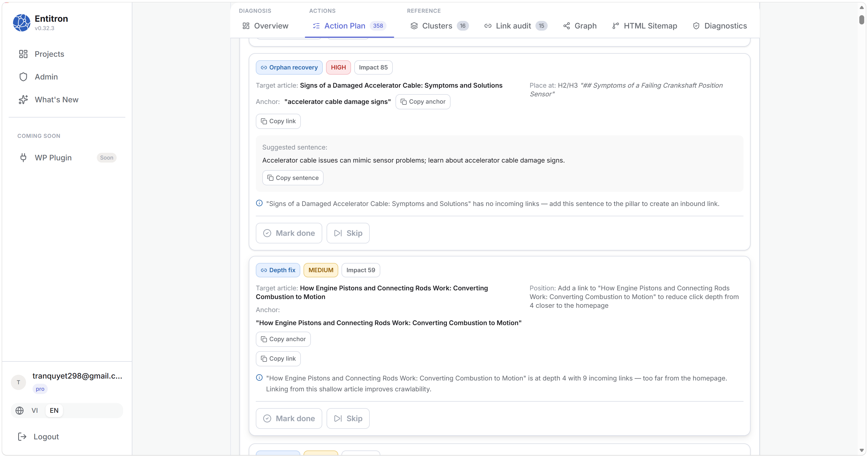
Task: Click the 16 badge on Clusters
Action: tap(463, 26)
